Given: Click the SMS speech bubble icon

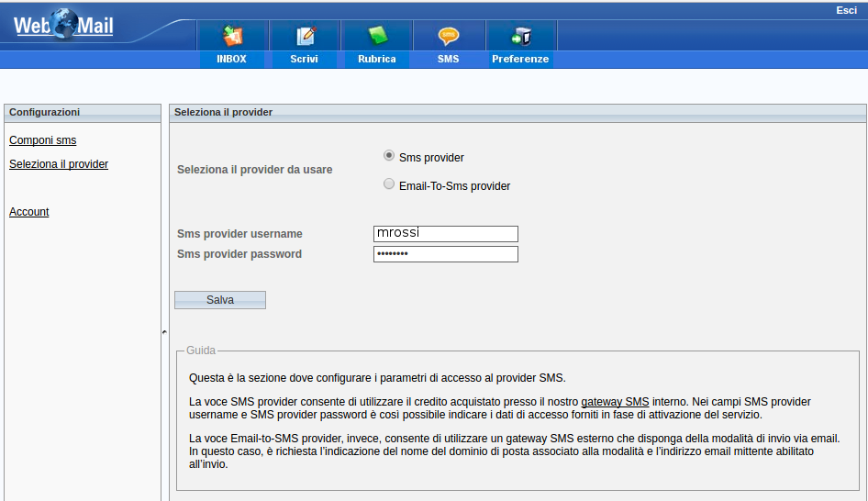Looking at the screenshot, I should tap(449, 36).
